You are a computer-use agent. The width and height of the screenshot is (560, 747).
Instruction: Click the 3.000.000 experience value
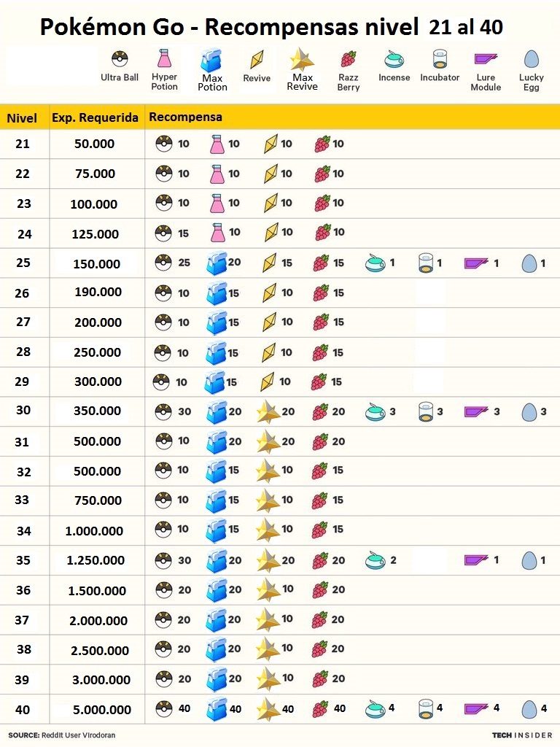coord(101,681)
